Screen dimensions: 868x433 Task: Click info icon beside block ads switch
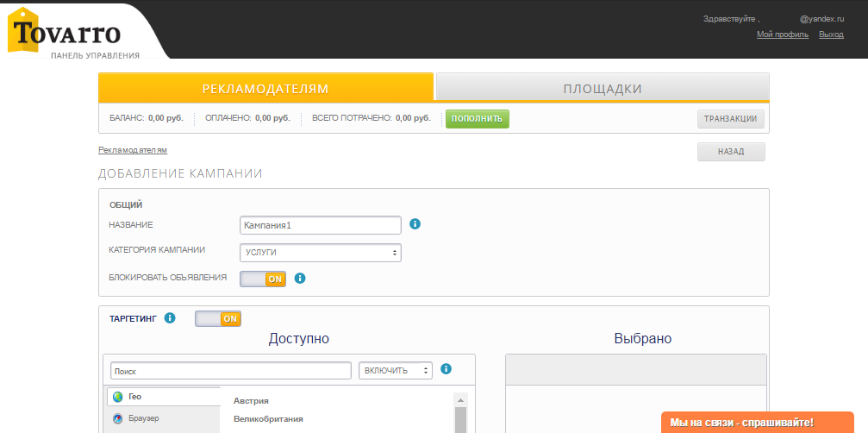300,278
